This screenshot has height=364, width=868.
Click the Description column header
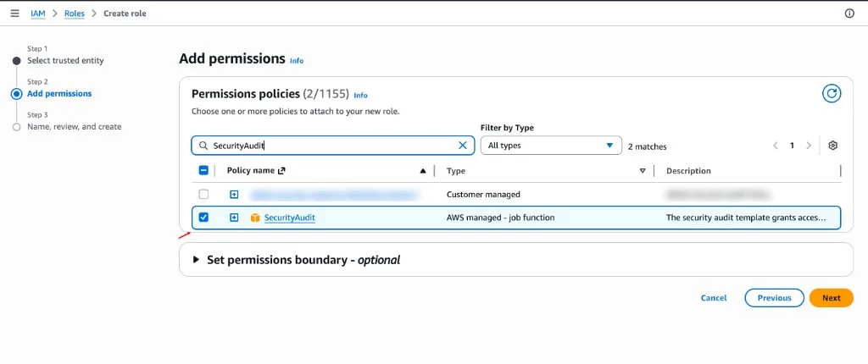click(x=688, y=171)
